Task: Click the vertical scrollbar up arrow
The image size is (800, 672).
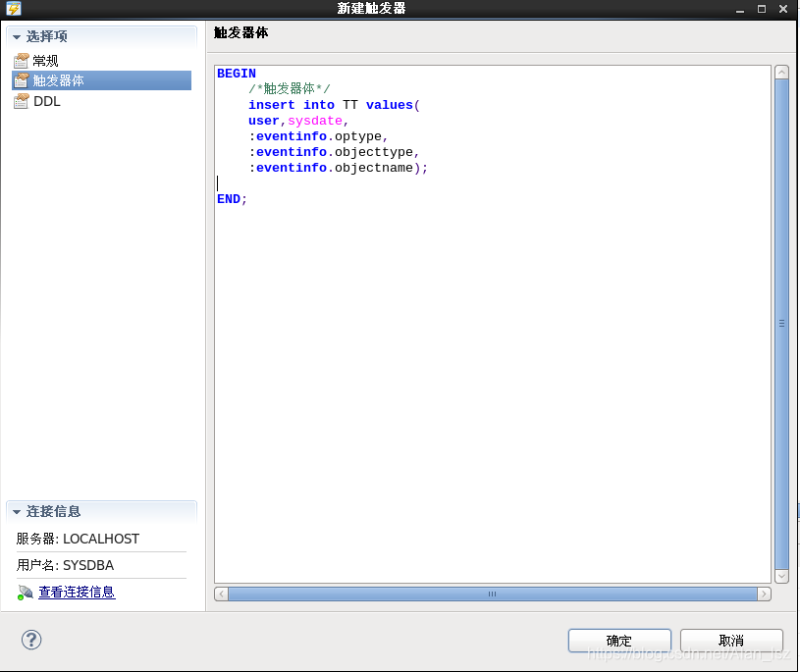Action: tap(781, 72)
